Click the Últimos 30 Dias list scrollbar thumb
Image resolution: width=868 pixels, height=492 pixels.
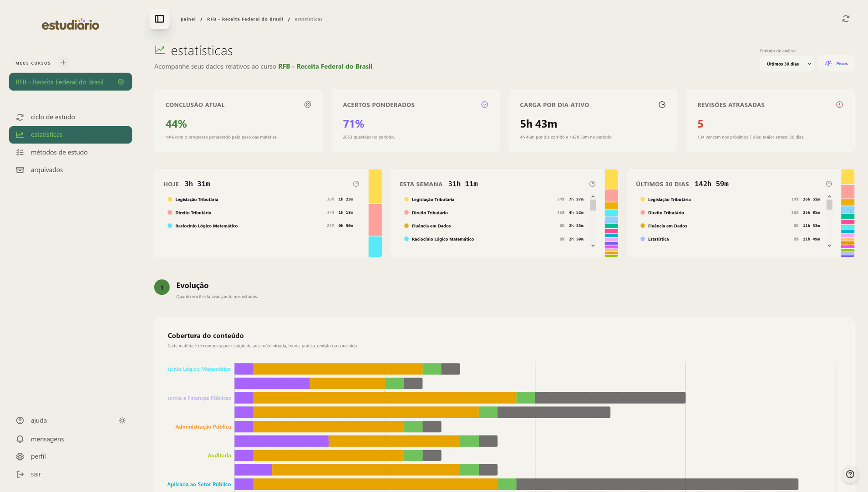point(829,205)
